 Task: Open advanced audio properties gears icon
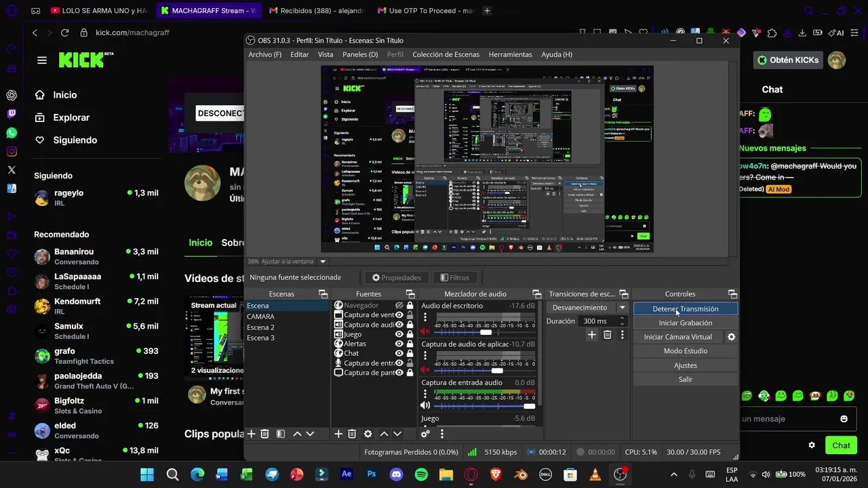pyautogui.click(x=425, y=434)
